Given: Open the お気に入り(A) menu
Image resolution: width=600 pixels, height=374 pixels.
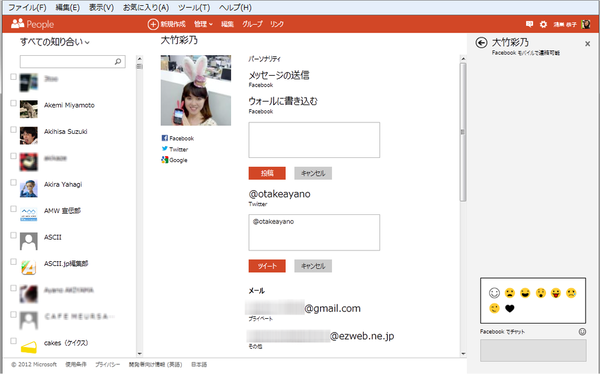Looking at the screenshot, I should point(146,7).
